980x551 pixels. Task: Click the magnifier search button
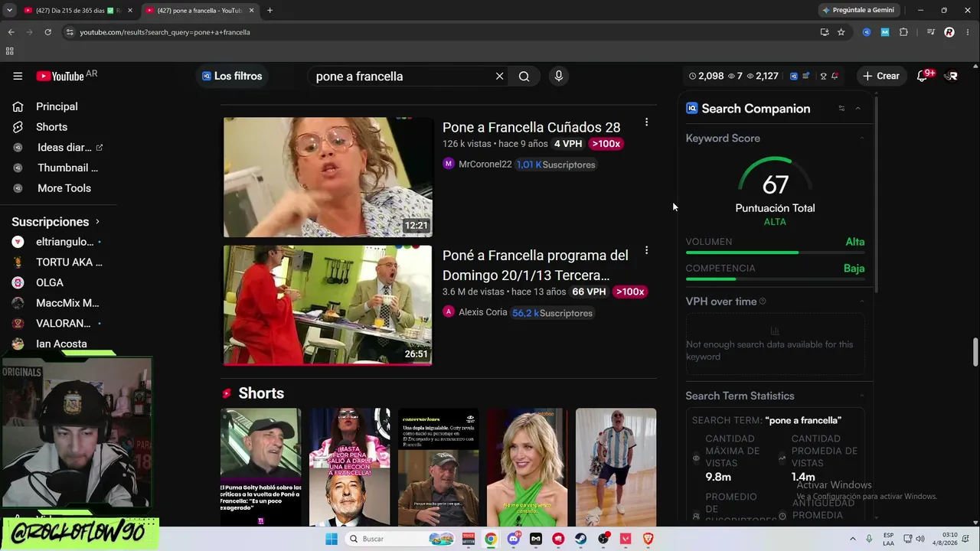[x=524, y=77]
